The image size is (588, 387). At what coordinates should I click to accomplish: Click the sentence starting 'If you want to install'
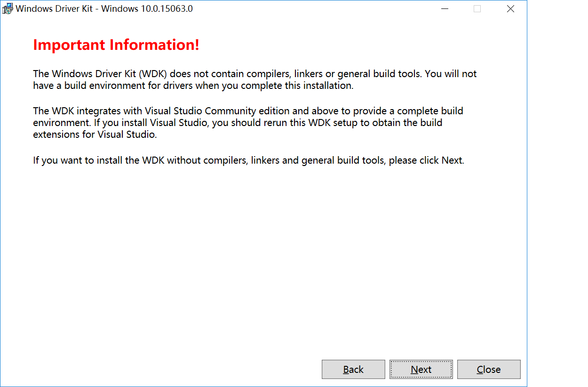[248, 160]
